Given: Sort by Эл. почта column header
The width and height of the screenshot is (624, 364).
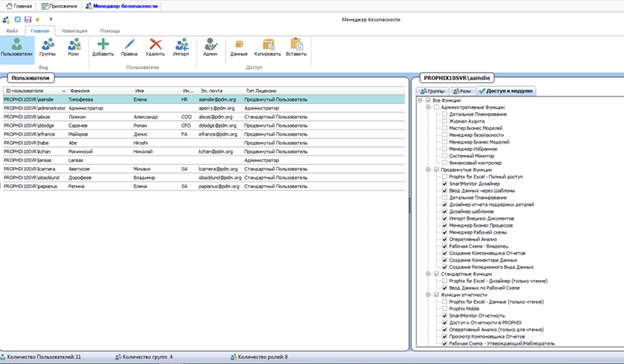Looking at the screenshot, I should click(220, 91).
